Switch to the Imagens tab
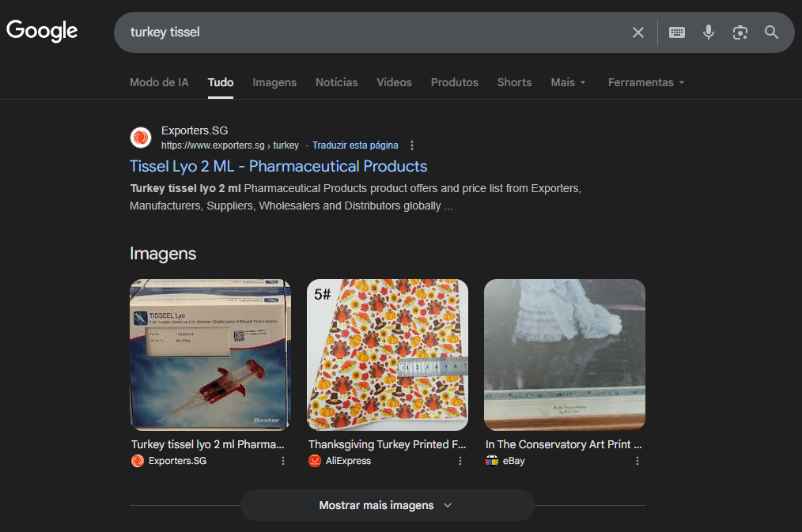The height and width of the screenshot is (532, 802). click(274, 82)
